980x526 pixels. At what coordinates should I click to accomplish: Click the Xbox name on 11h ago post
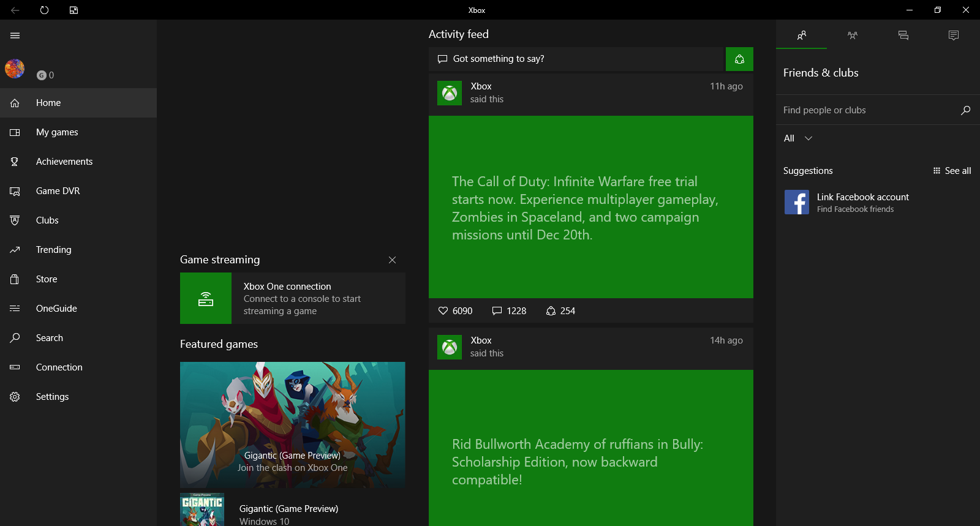[x=481, y=86]
